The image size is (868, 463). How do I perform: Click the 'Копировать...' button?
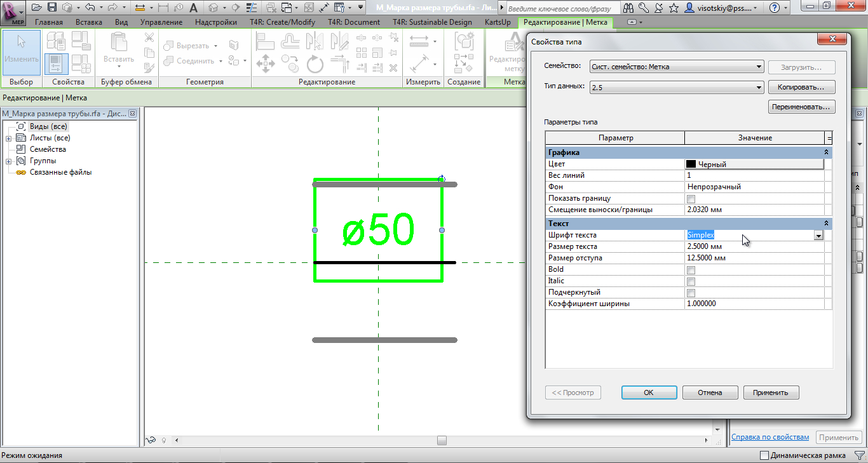click(x=801, y=87)
